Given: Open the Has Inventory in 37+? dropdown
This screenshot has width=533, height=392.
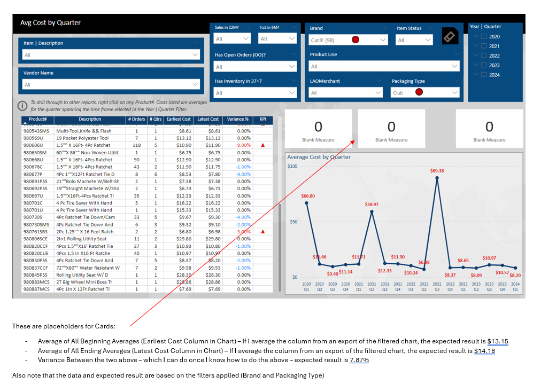Looking at the screenshot, I should [x=255, y=93].
